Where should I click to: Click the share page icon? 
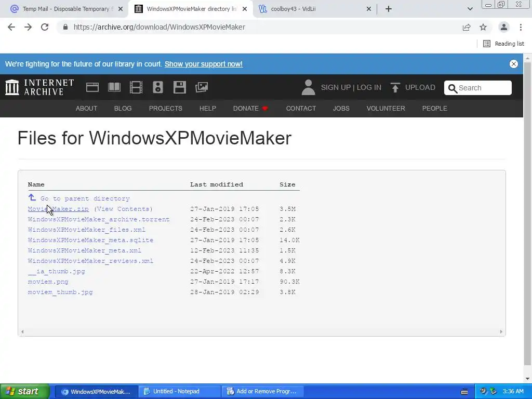point(467,27)
